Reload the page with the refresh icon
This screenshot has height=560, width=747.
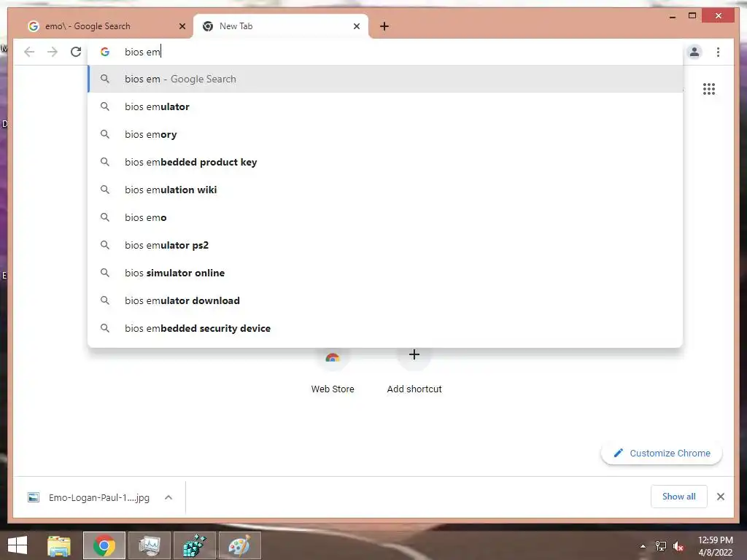point(76,52)
